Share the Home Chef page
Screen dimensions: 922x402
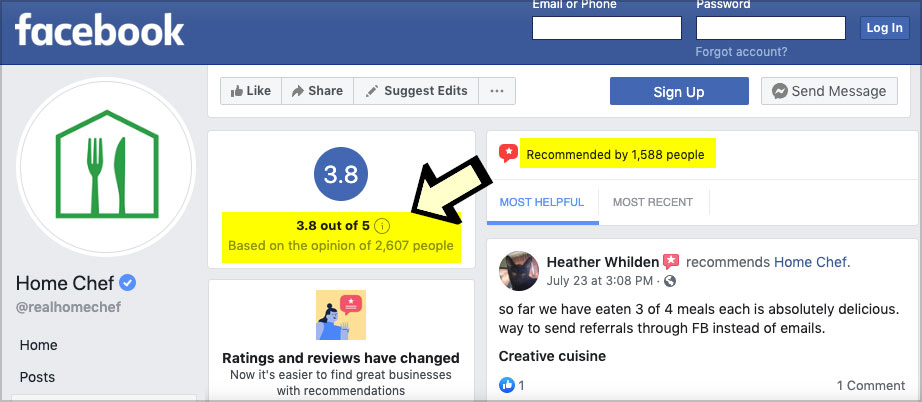click(318, 91)
